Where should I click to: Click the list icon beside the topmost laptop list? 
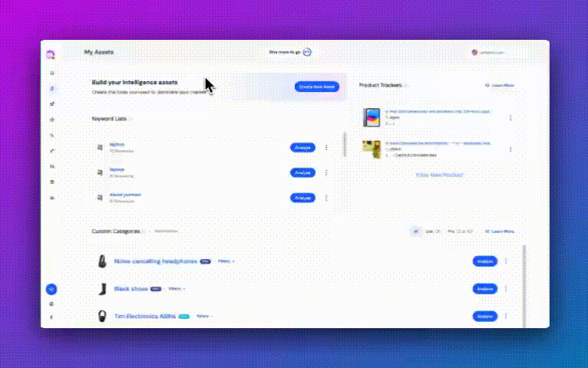pyautogui.click(x=100, y=147)
